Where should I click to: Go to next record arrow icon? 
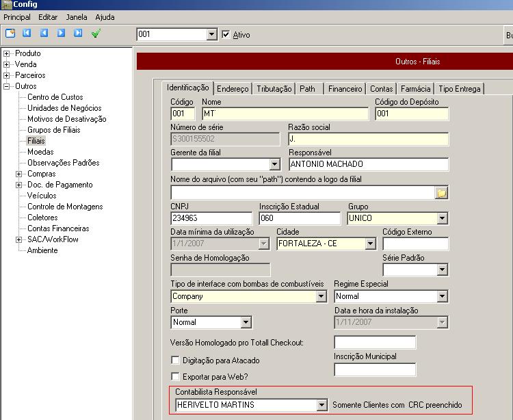pyautogui.click(x=61, y=33)
